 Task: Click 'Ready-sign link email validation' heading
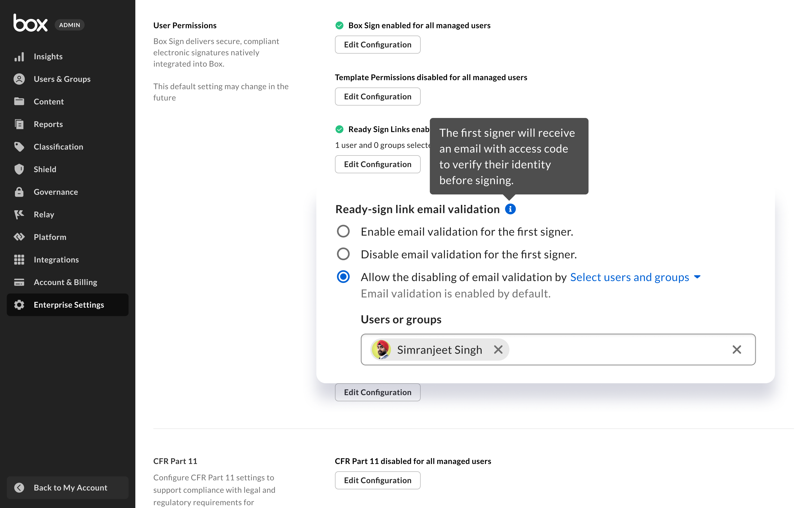[x=417, y=209]
